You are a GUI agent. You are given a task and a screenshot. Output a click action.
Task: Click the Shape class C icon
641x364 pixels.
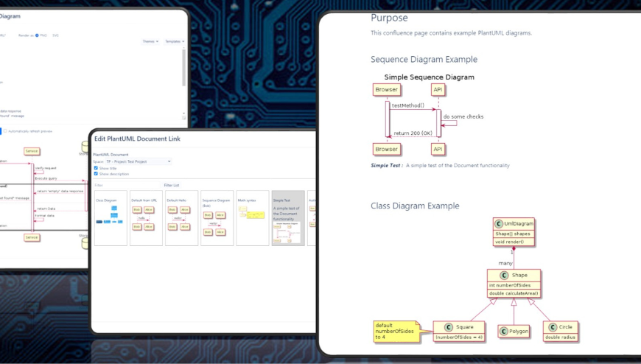504,276
